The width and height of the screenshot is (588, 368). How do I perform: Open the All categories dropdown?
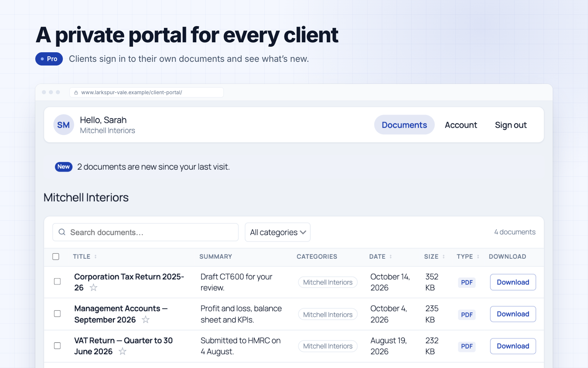click(278, 232)
